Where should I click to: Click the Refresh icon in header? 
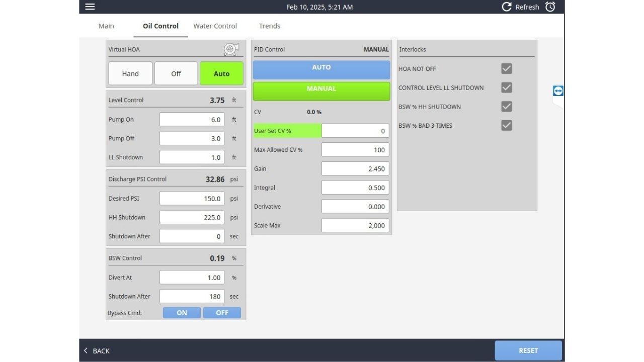(x=507, y=7)
